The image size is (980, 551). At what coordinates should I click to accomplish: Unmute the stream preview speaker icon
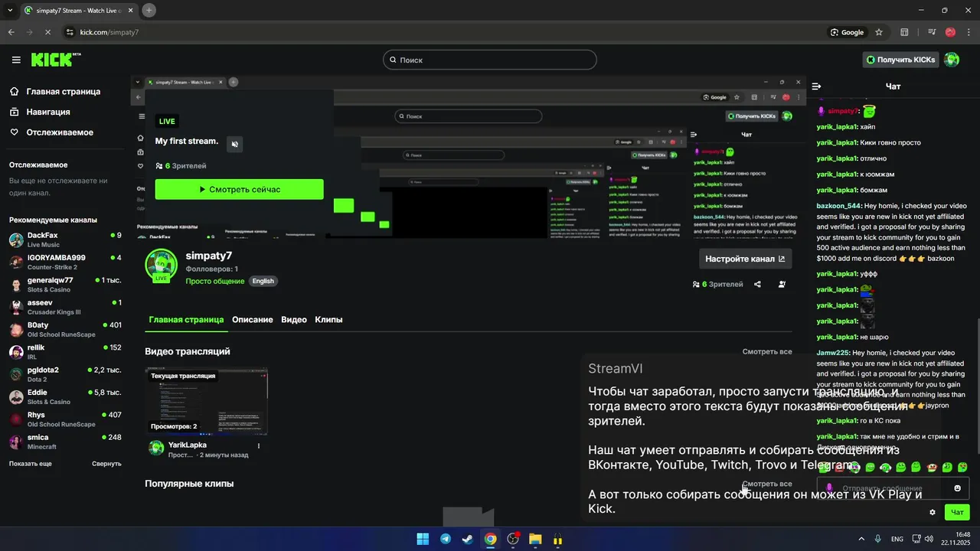(x=235, y=144)
